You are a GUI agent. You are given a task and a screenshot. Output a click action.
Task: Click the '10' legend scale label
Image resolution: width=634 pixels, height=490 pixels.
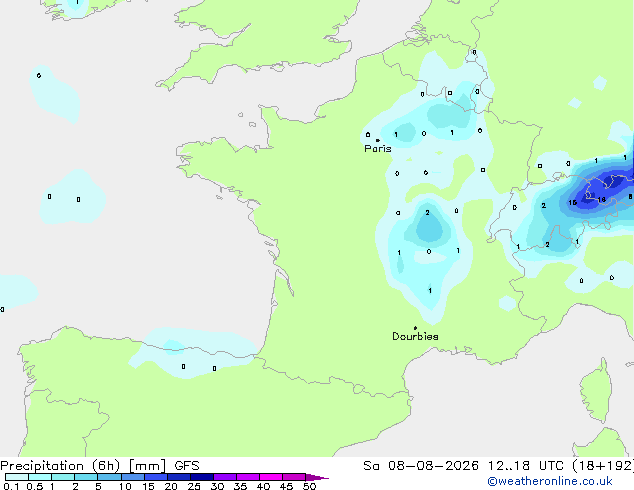[x=125, y=486]
